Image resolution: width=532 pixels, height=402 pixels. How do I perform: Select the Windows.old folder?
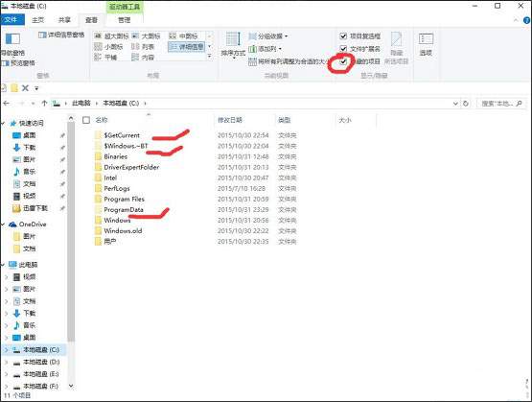123,231
